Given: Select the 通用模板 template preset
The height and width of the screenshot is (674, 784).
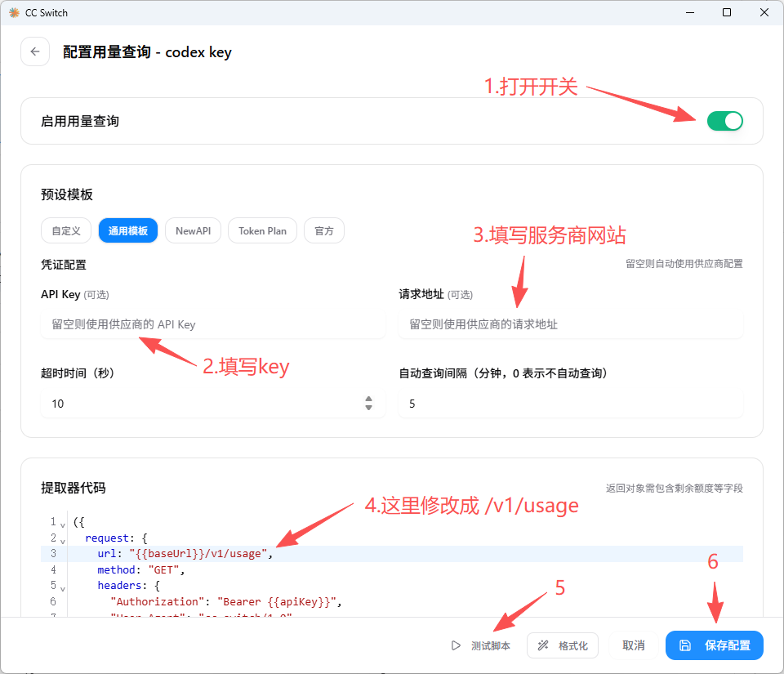Looking at the screenshot, I should [128, 230].
